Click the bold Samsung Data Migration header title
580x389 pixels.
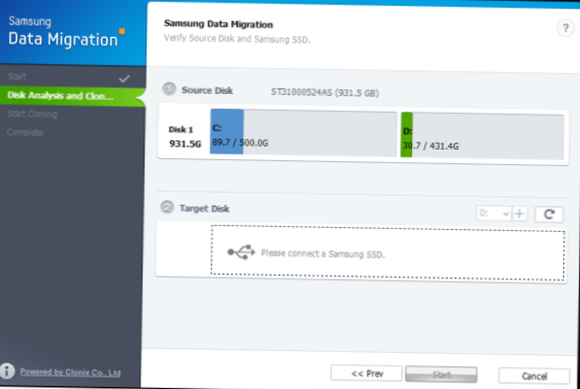point(218,24)
